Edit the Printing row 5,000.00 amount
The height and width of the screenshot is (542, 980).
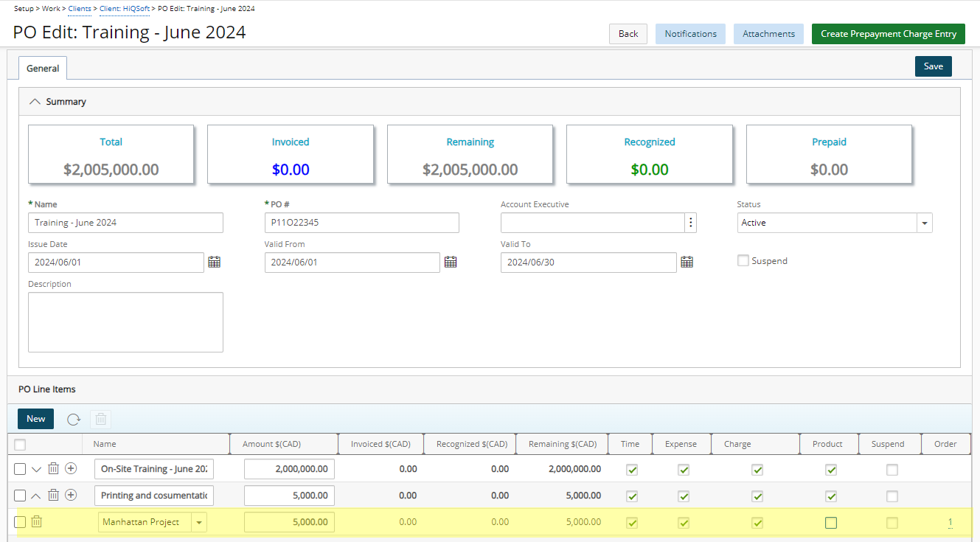(289, 496)
